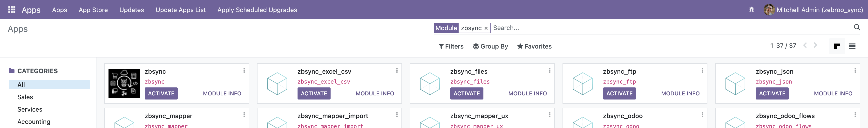Open the zbsync_excel_csv card kebab menu

point(397,70)
